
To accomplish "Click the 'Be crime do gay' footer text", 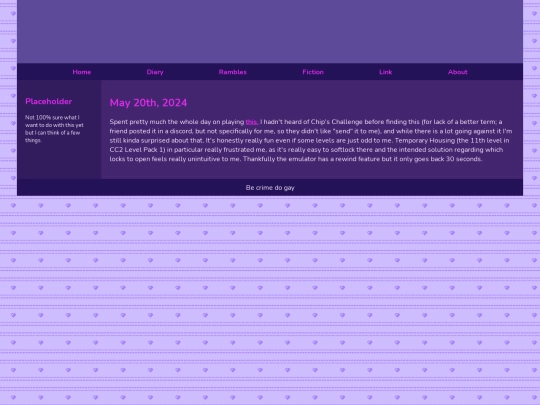I will (270, 188).
